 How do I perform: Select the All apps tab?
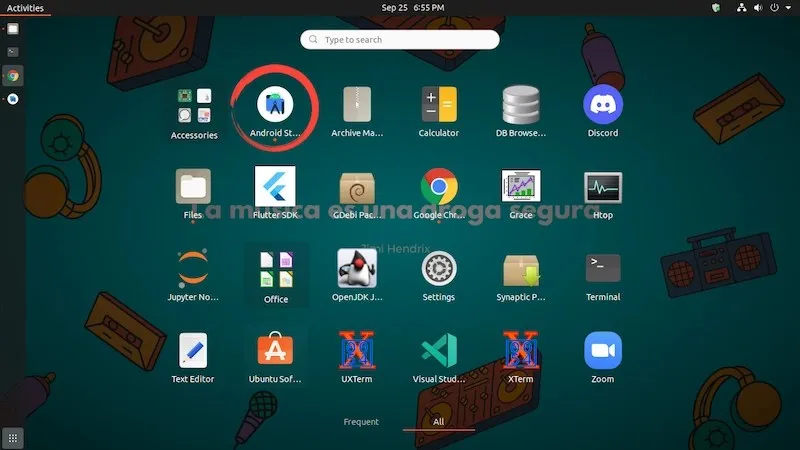[438, 422]
